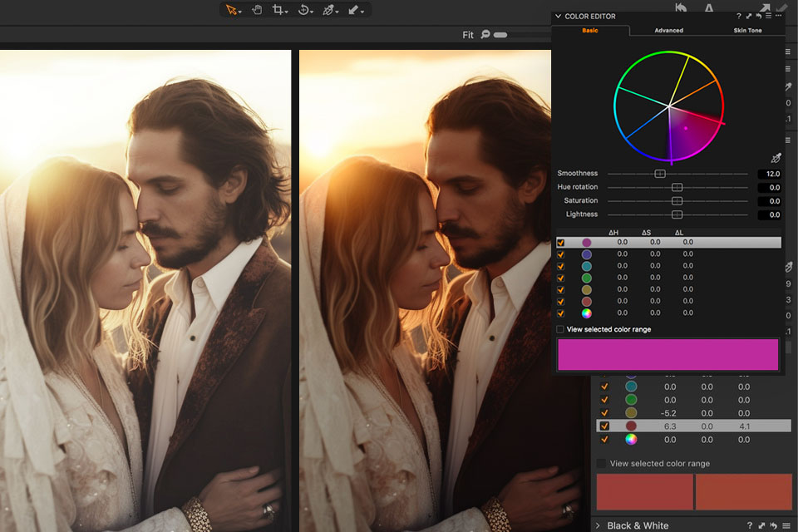Open the three-dots menu of Color Editor
Screen dimensions: 798x532
coord(778,16)
